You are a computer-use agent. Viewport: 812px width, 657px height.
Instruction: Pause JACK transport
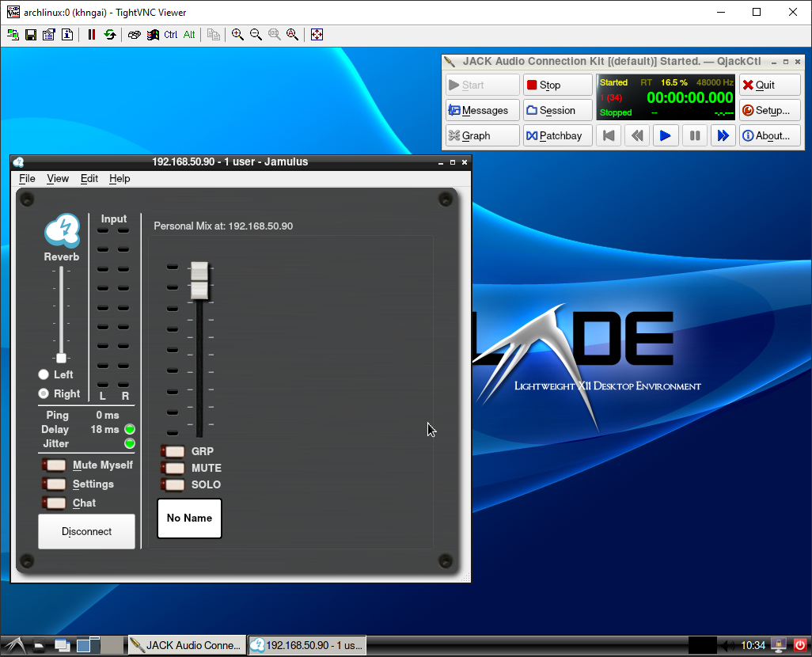coord(695,135)
